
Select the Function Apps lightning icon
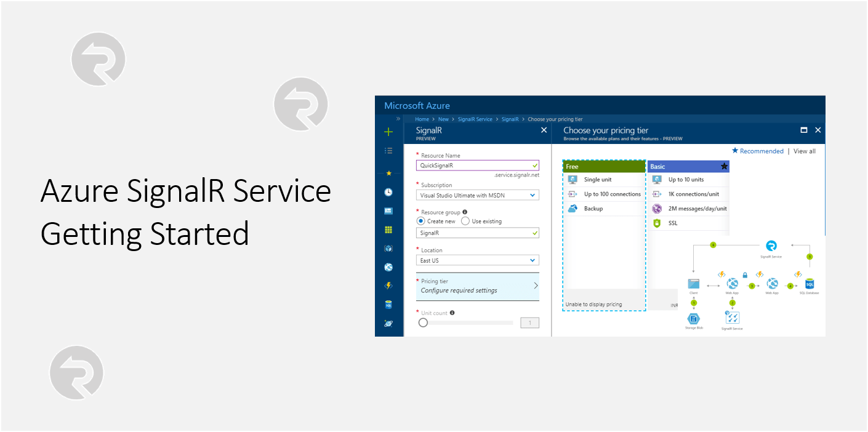point(388,286)
